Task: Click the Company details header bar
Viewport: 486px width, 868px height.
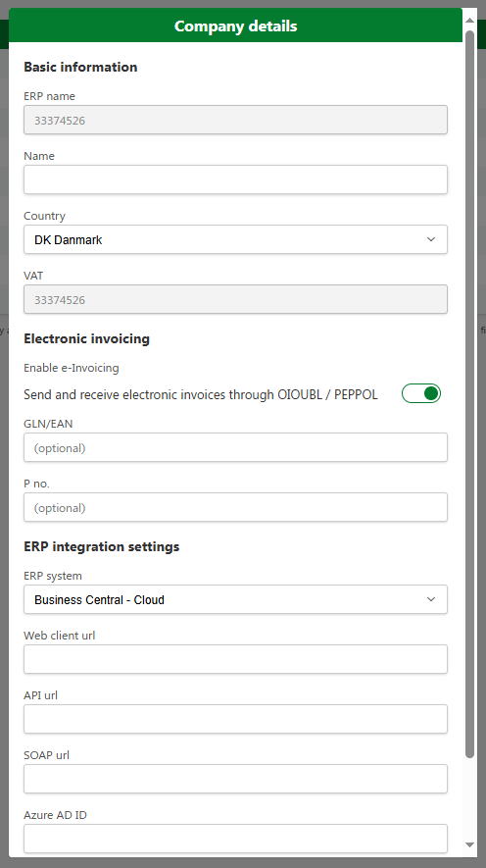Action: click(235, 26)
